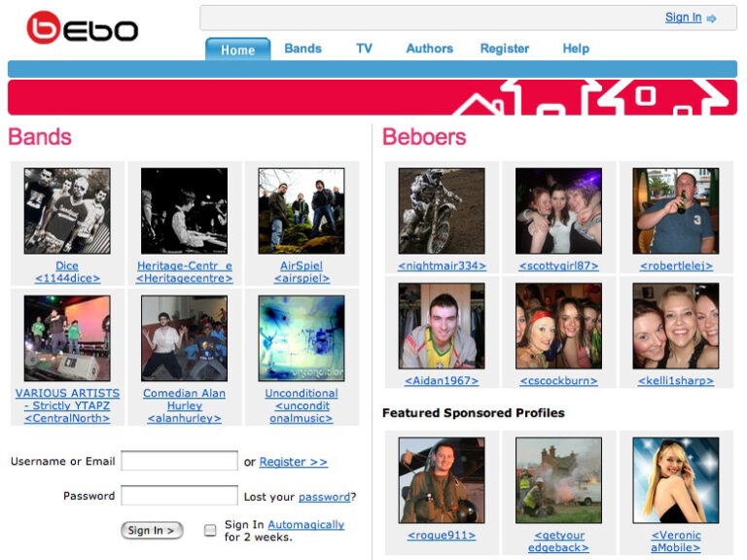747x560 pixels.
Task: Click the Dice <1144dice> link
Action: click(67, 272)
